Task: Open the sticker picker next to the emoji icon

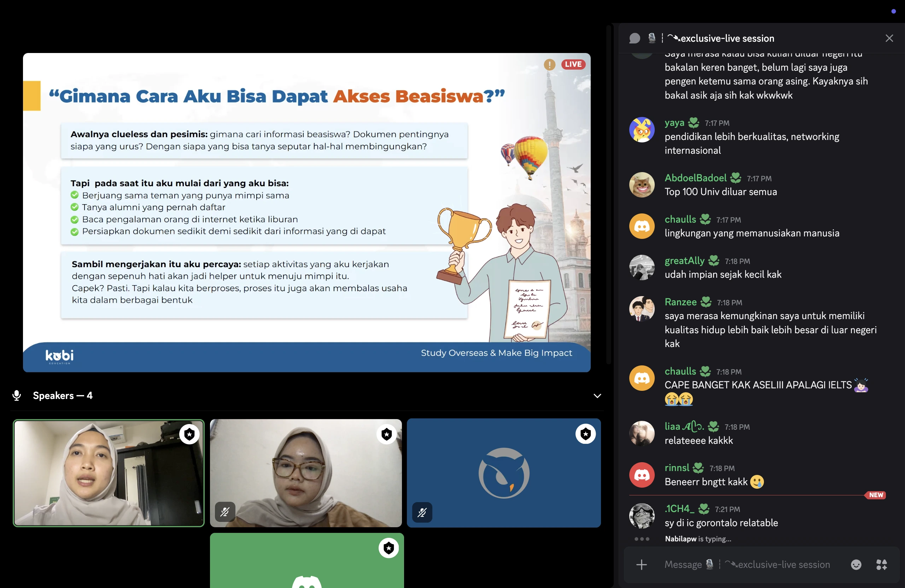Action: pyautogui.click(x=882, y=565)
